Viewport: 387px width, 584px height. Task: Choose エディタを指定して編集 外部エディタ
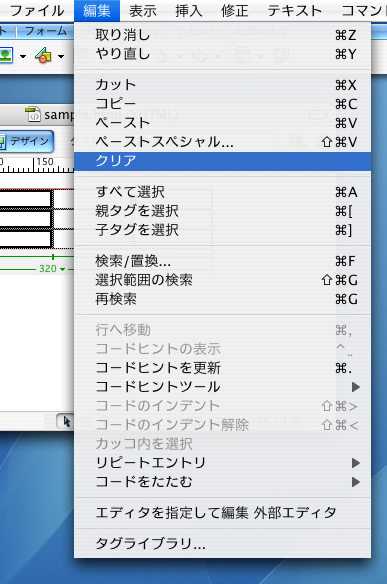(222, 513)
